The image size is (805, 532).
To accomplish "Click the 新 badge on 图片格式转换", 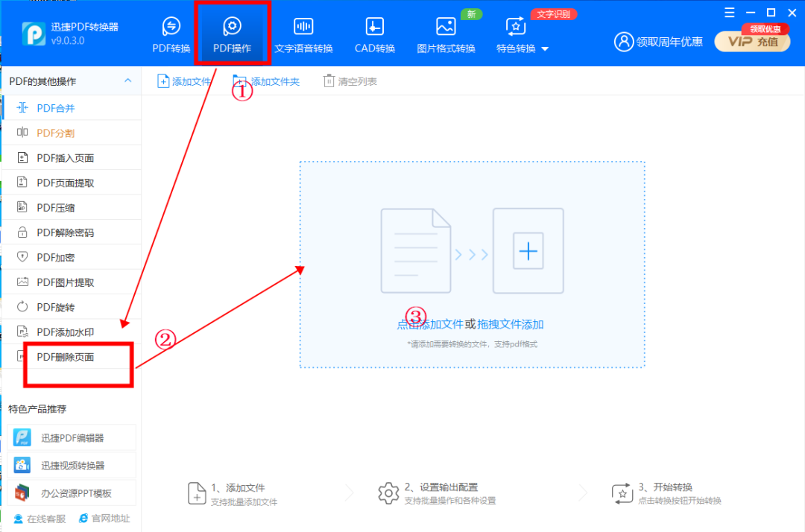I will pos(471,14).
